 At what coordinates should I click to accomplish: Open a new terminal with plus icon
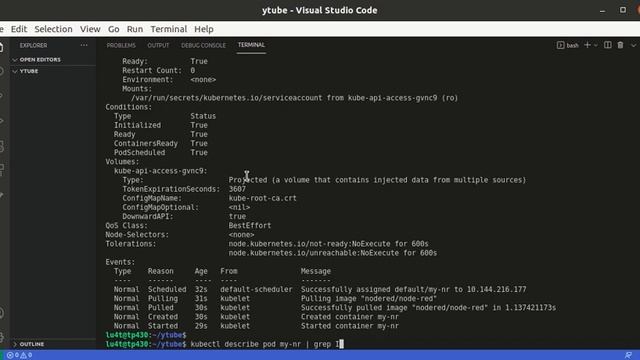coord(587,45)
